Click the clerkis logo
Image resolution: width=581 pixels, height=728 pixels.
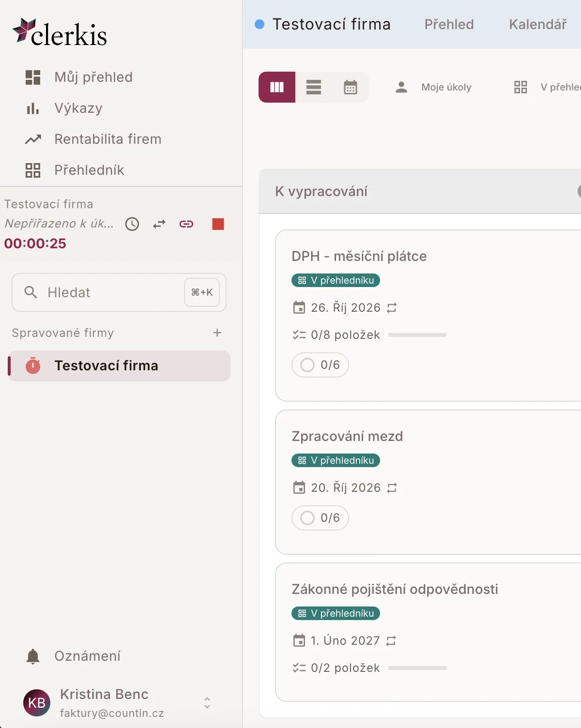(60, 33)
